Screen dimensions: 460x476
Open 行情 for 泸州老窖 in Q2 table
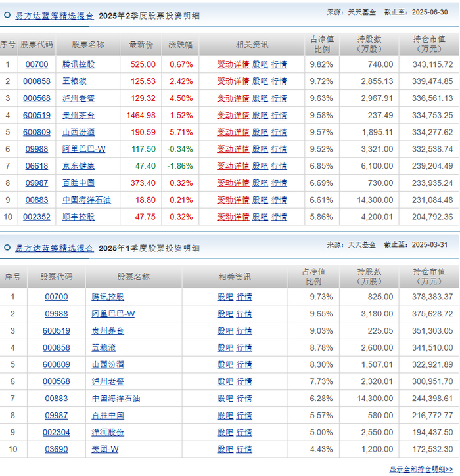point(279,98)
